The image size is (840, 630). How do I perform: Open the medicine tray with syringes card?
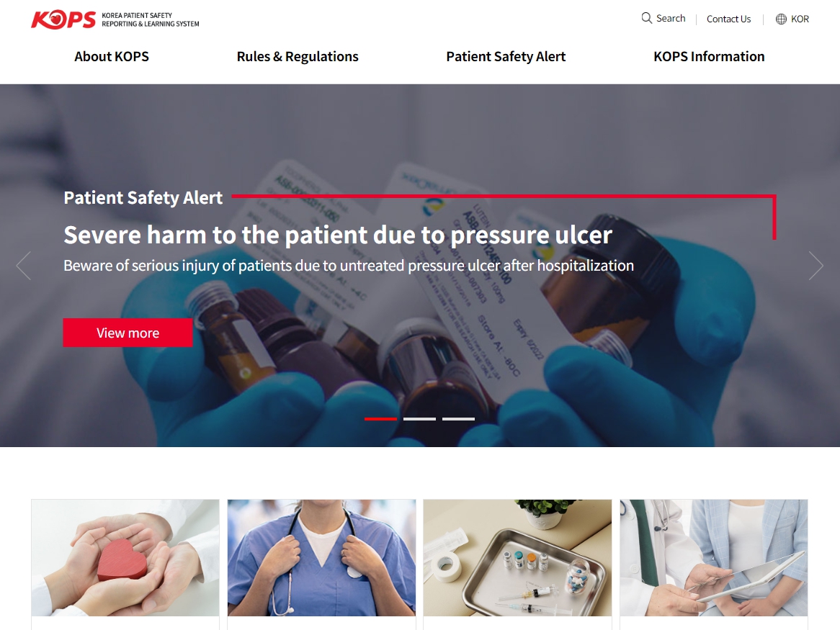coord(517,558)
